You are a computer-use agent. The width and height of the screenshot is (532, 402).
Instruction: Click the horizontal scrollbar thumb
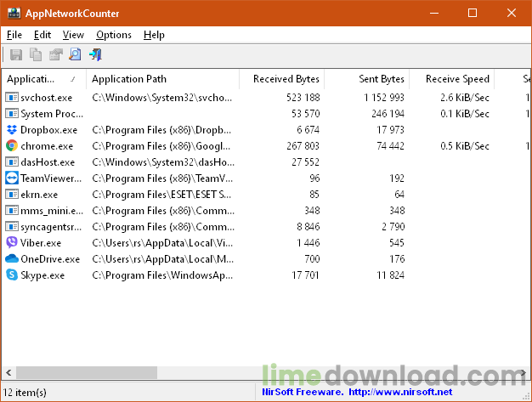tap(87, 373)
